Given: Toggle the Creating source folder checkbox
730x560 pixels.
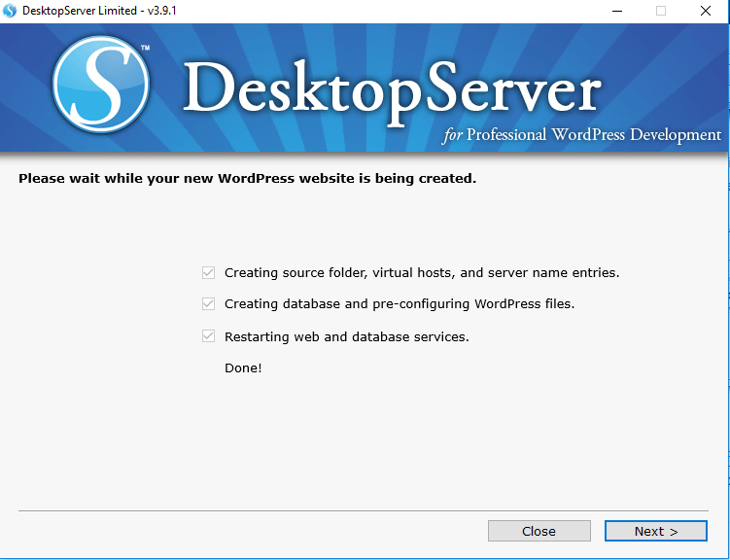Looking at the screenshot, I should pyautogui.click(x=208, y=272).
